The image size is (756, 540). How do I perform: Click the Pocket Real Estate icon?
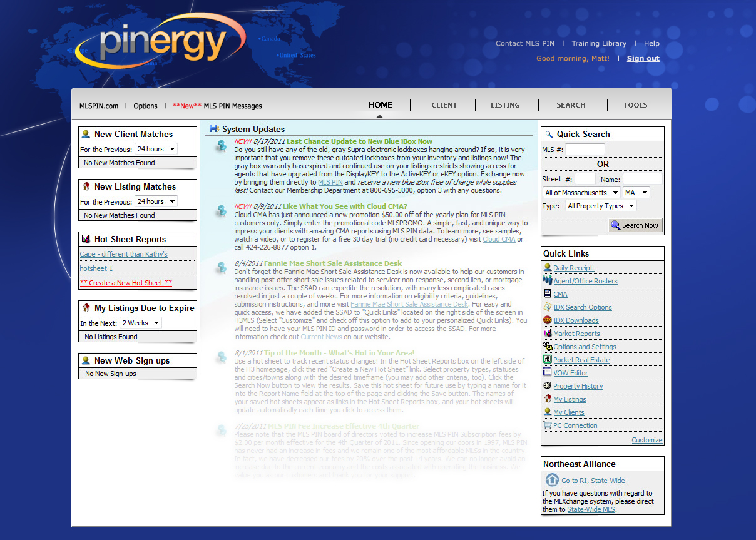(x=548, y=359)
